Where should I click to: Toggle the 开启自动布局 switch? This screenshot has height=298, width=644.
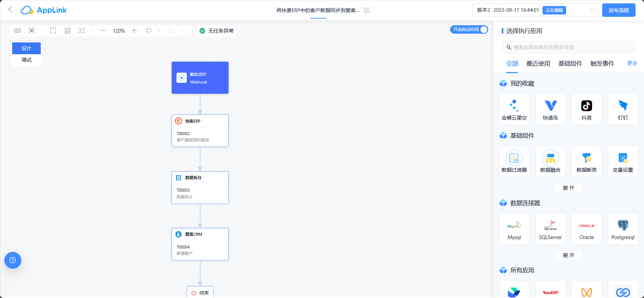pyautogui.click(x=469, y=30)
